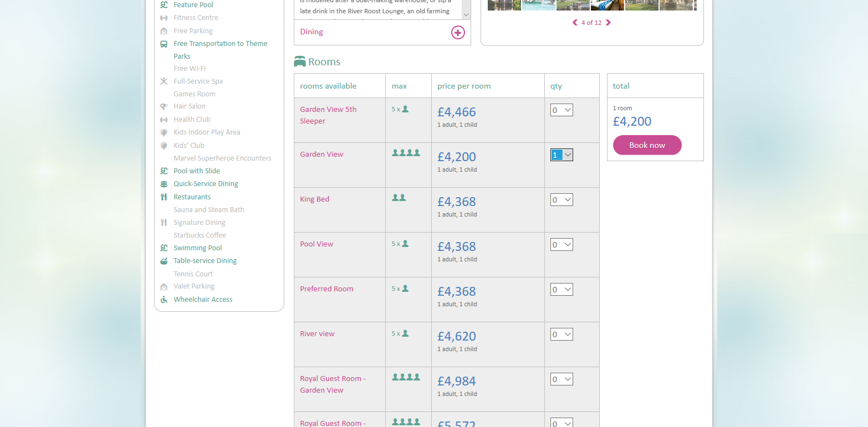Screen dimensions: 868x427
Task: Open quantity dropdown for King Bed room
Action: coord(561,200)
